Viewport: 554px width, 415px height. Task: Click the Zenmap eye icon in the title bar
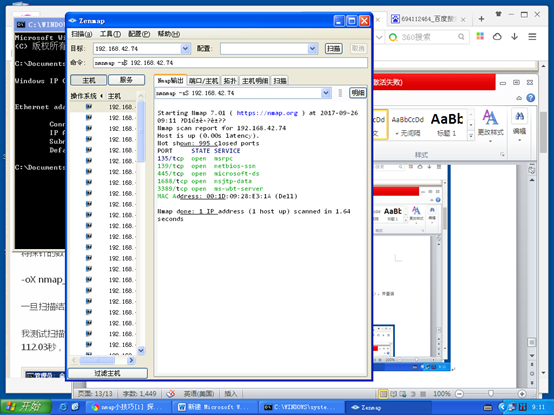[x=72, y=21]
